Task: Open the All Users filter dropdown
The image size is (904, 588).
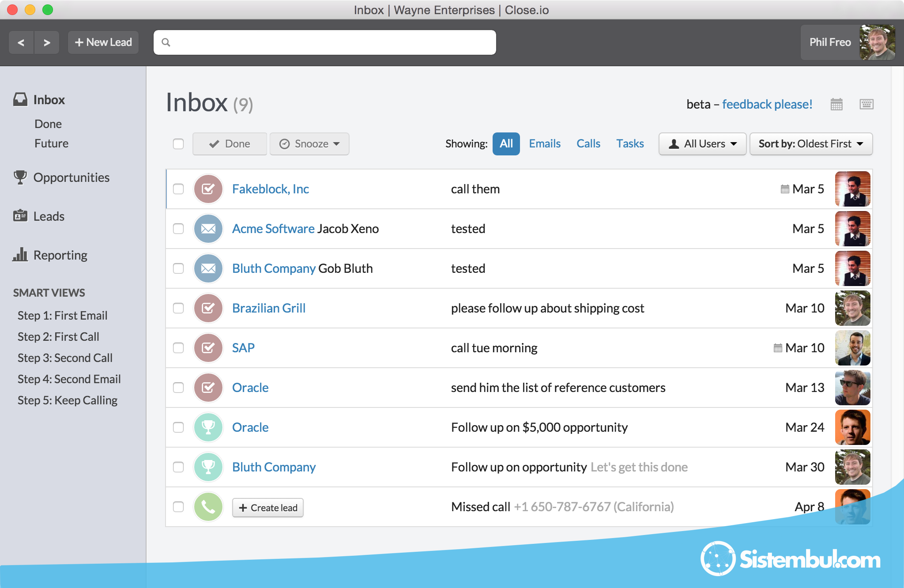Action: [702, 144]
